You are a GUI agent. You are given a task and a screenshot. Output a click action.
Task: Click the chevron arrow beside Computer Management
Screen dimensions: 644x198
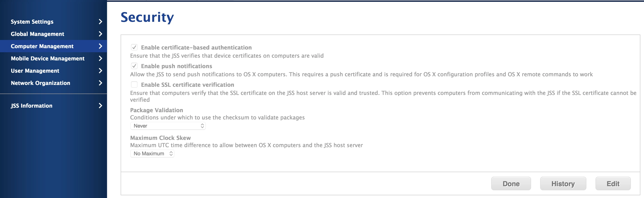coord(100,46)
